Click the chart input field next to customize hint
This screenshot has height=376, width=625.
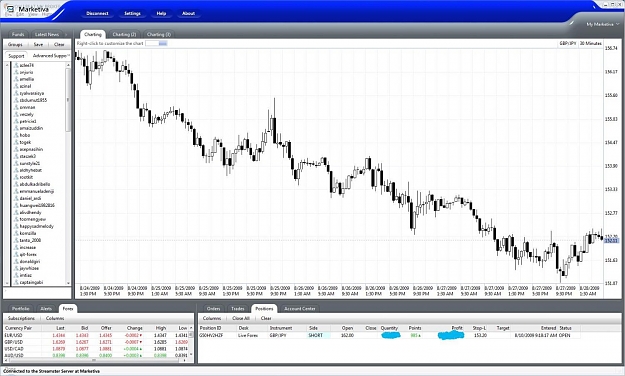[x=156, y=43]
